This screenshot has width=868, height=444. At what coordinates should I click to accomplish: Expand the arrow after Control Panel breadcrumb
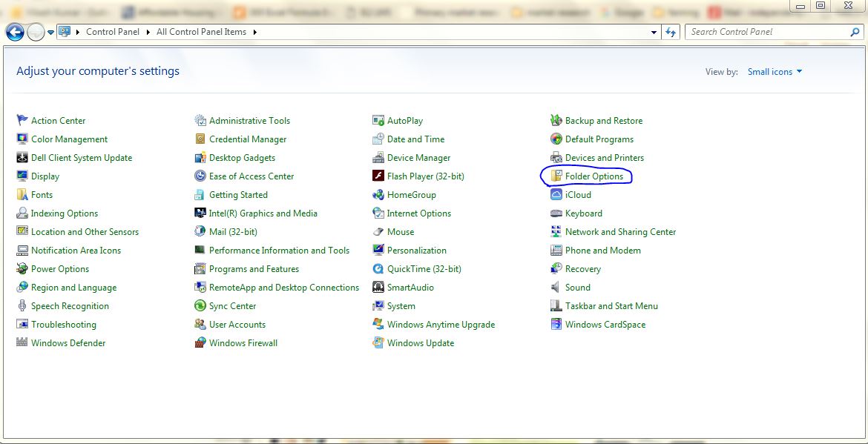(148, 32)
